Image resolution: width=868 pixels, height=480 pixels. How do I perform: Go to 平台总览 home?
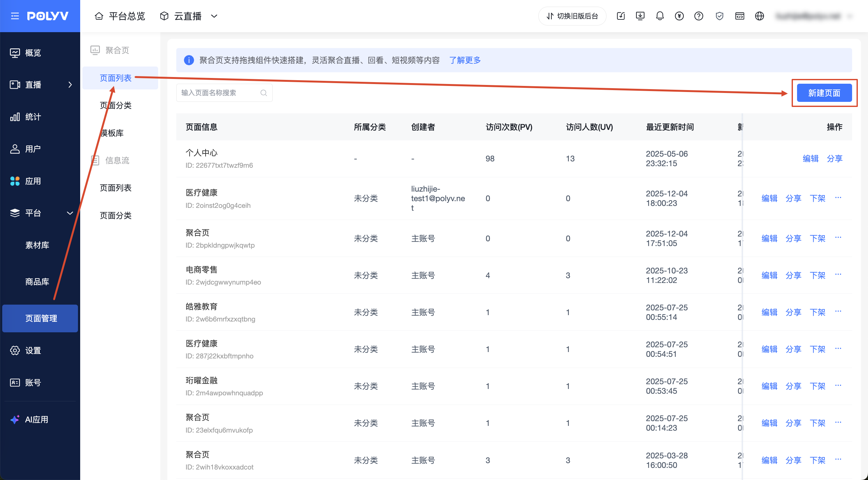click(x=120, y=16)
